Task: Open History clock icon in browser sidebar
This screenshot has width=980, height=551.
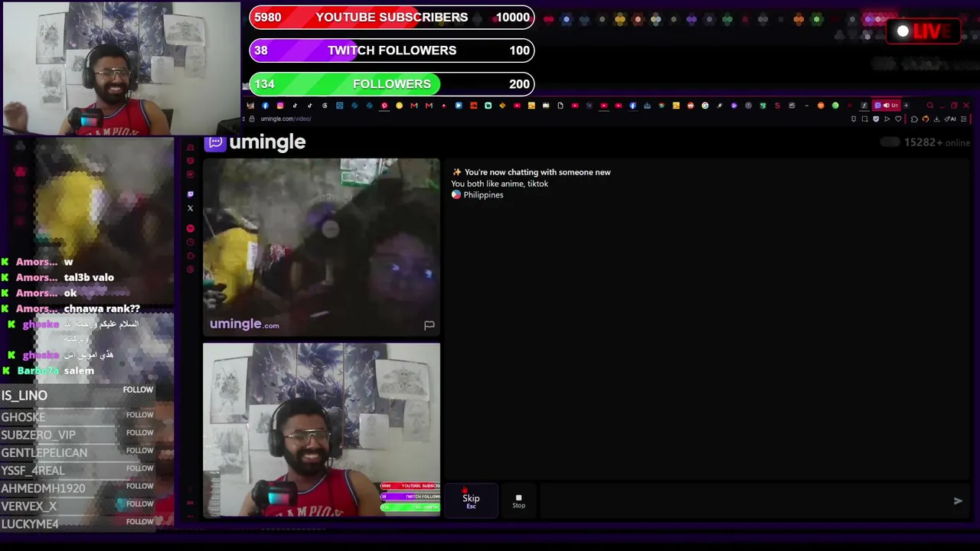Action: point(191,242)
